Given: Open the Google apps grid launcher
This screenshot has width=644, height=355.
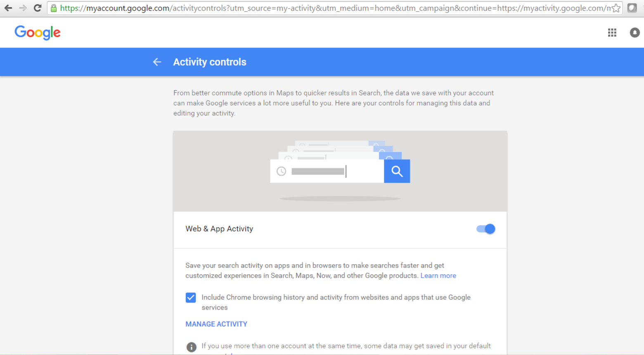Looking at the screenshot, I should point(612,33).
